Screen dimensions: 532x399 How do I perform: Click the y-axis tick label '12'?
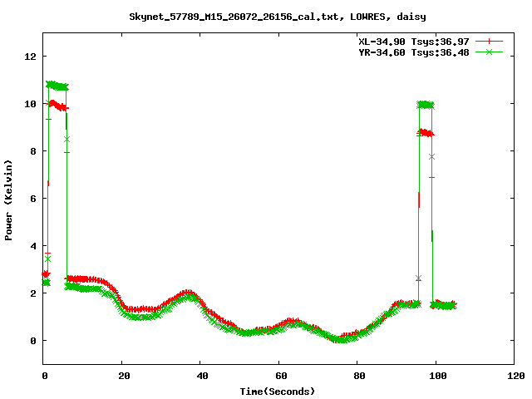(x=30, y=57)
